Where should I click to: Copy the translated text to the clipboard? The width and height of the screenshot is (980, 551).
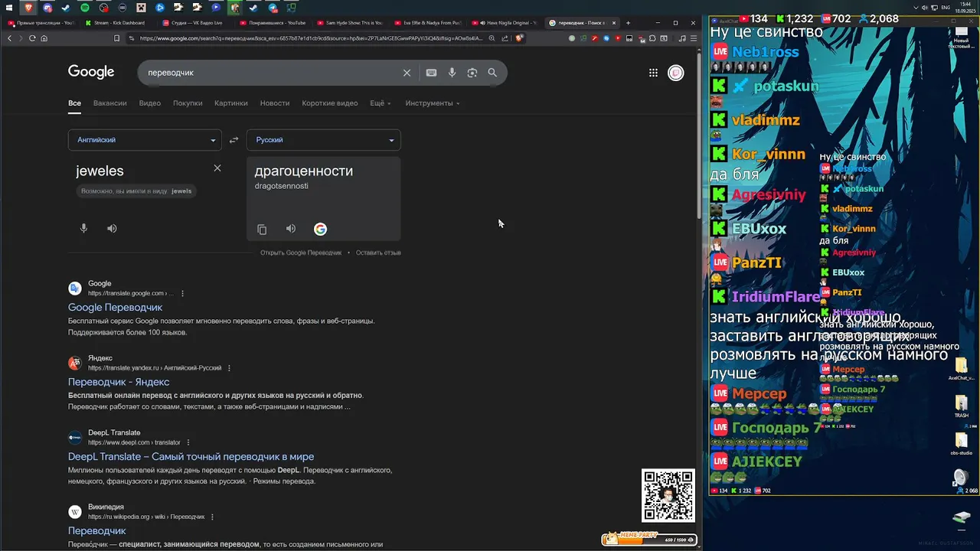[262, 229]
